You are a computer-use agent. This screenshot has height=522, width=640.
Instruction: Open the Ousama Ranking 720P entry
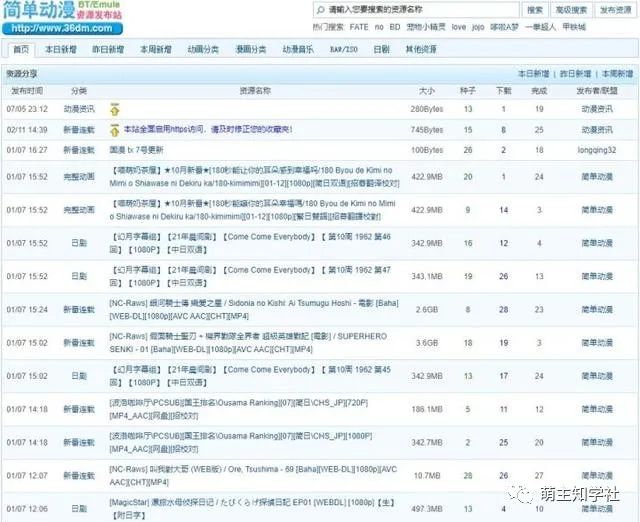point(238,409)
